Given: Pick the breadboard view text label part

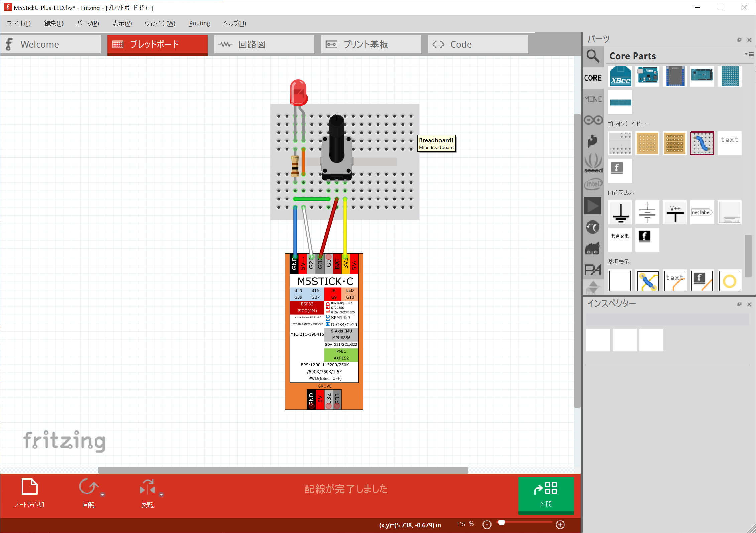Looking at the screenshot, I should coord(730,143).
